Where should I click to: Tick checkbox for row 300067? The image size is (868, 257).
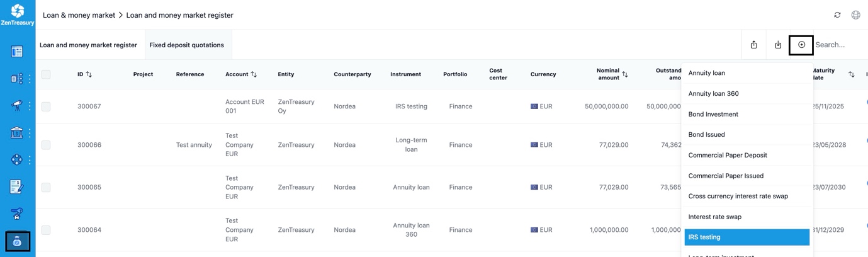click(46, 106)
